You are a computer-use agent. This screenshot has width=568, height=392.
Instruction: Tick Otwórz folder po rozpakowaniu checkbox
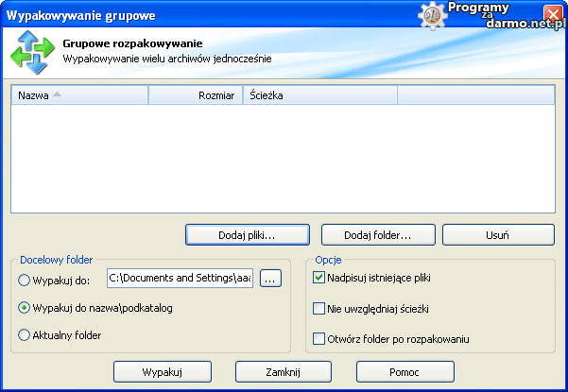[x=318, y=338]
